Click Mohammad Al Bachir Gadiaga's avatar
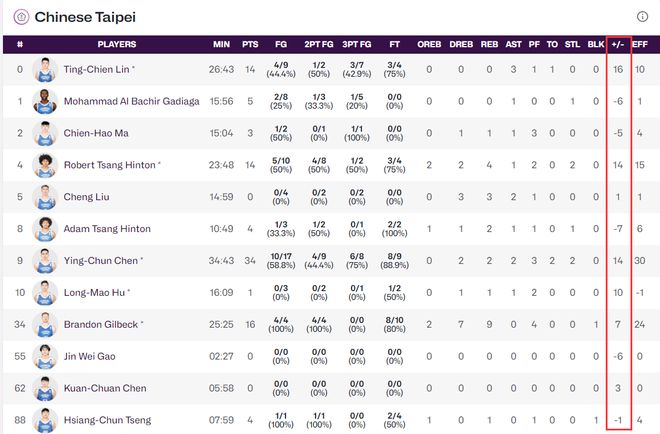660x434 pixels. [x=45, y=101]
